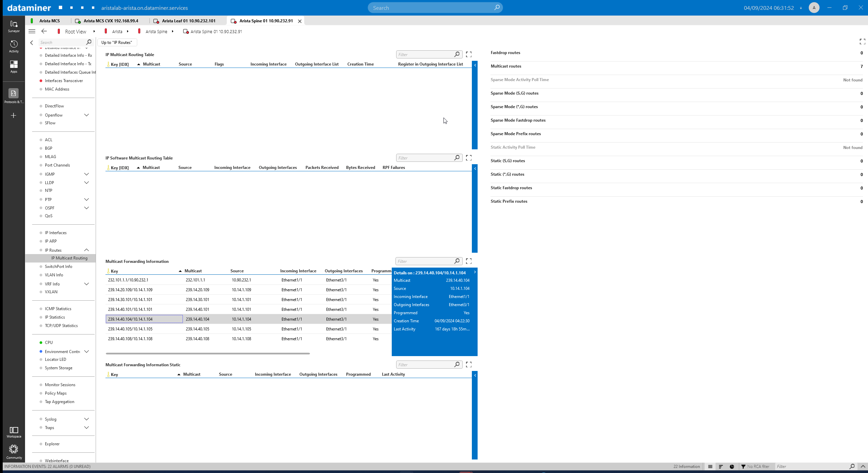Expand the LLDP tree item
This screenshot has width=868, height=473.
click(87, 183)
